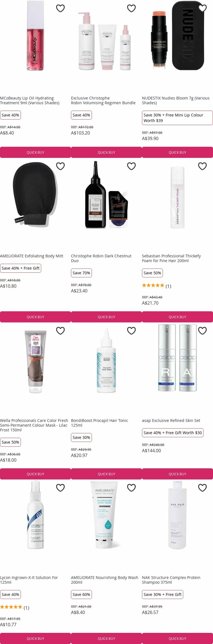Open the BondiBoost Hair Tonic product image
This screenshot has width=213, height=644.
106,360
